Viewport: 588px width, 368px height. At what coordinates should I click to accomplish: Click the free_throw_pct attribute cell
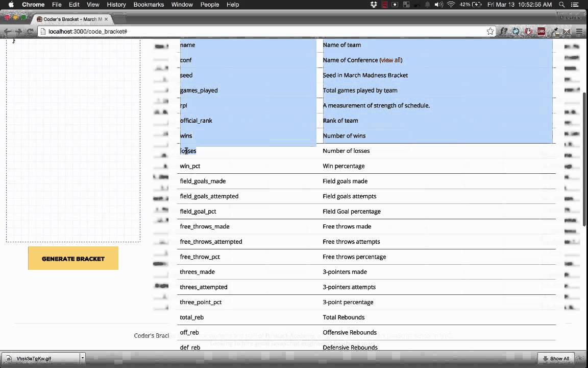pos(200,257)
